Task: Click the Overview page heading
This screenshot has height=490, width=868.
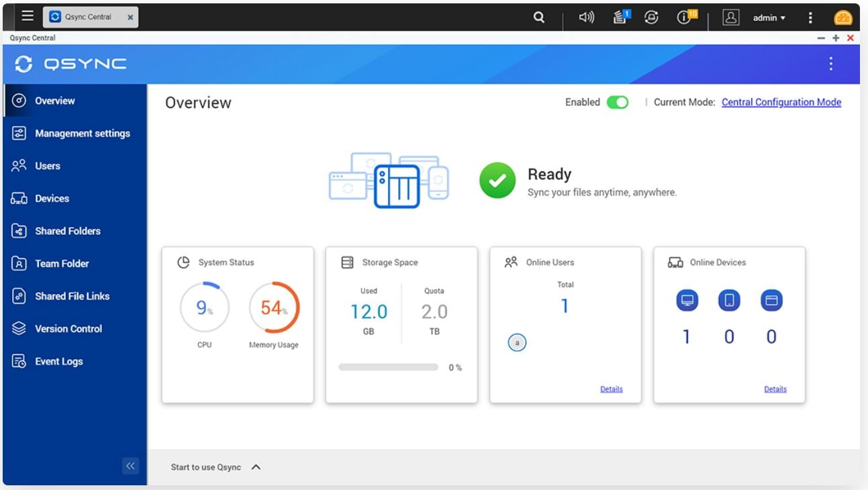Action: [x=198, y=103]
